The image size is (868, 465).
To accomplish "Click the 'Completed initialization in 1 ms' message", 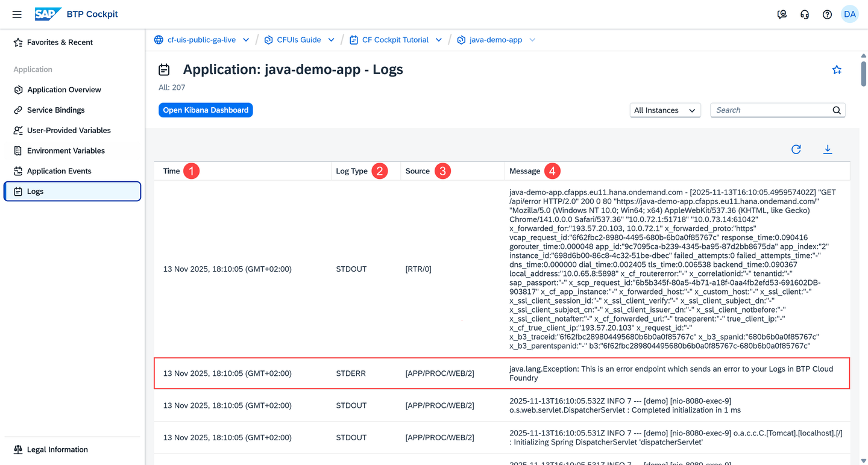I will [625, 405].
